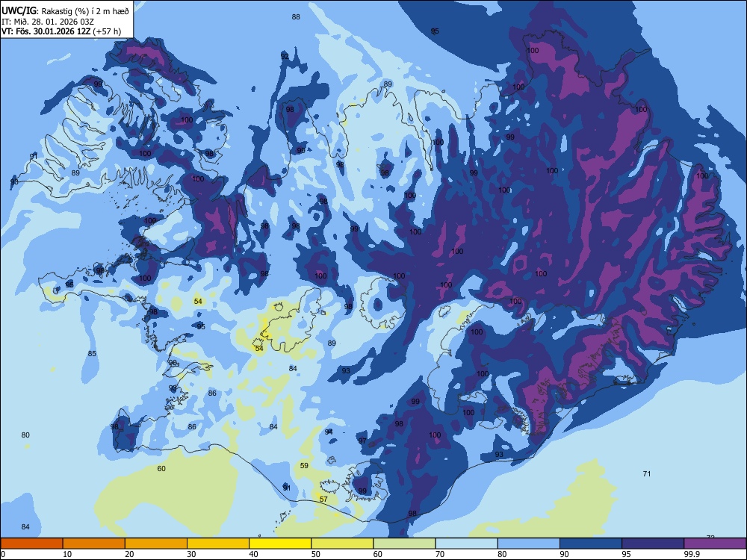Click the purple above-99.9 legend swatch
The width and height of the screenshot is (747, 560).
(x=715, y=544)
